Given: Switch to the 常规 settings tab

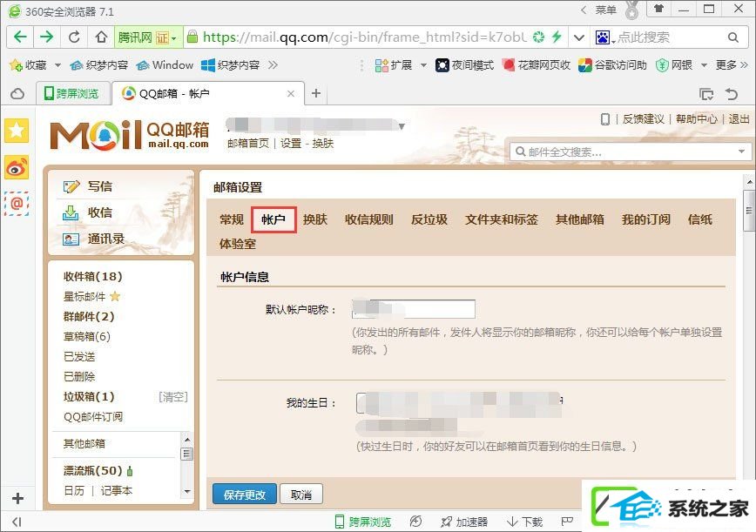Looking at the screenshot, I should coord(232,219).
